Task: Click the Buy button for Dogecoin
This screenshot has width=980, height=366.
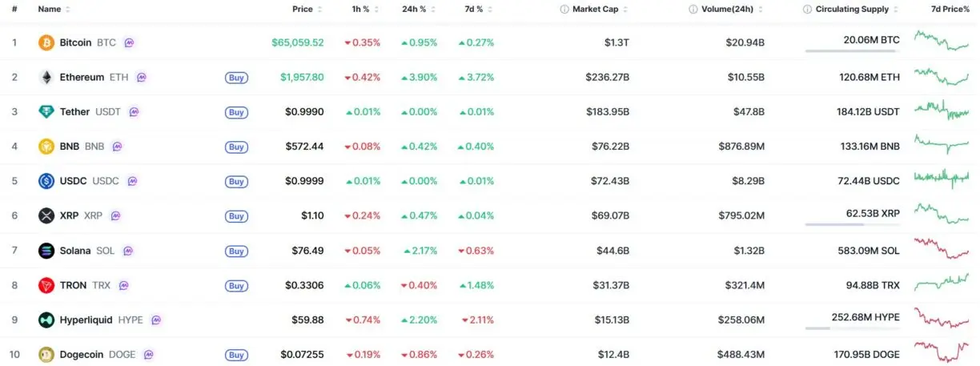Action: tap(236, 355)
